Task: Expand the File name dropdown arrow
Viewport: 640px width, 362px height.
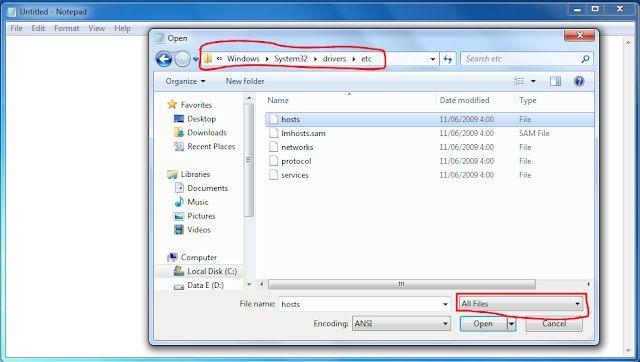Action: [x=445, y=304]
